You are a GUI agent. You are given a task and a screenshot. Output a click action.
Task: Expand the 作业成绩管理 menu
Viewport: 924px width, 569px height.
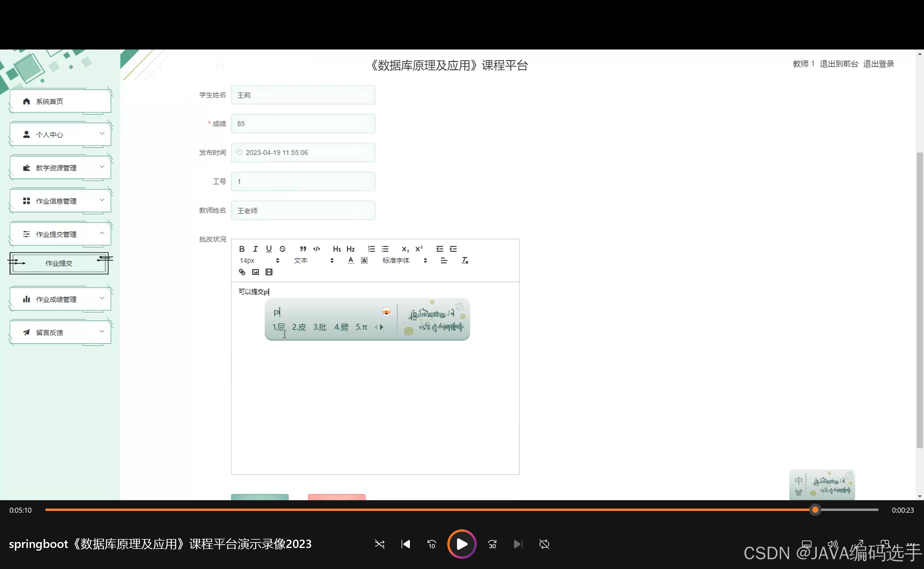60,299
